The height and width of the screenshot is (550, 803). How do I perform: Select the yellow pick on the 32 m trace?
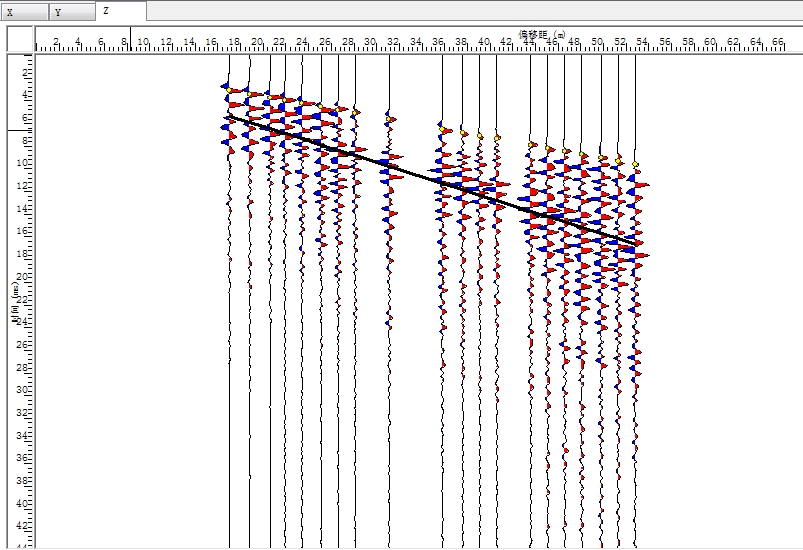click(390, 119)
